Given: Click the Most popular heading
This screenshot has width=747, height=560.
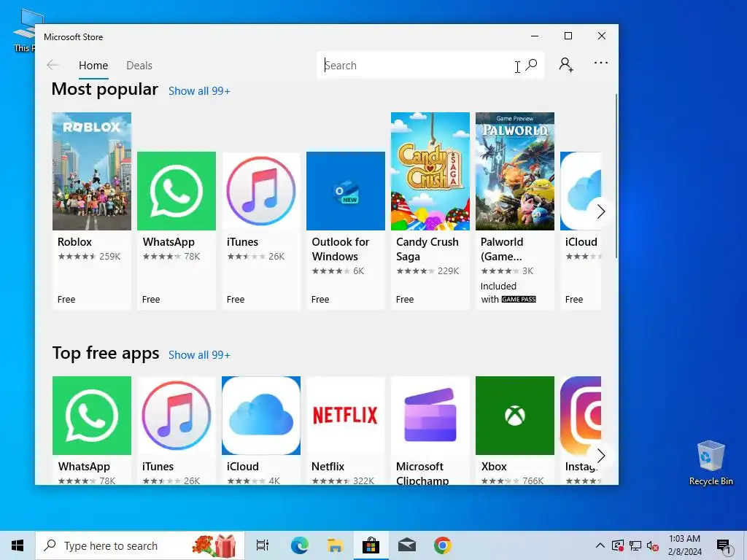Looking at the screenshot, I should tap(105, 90).
